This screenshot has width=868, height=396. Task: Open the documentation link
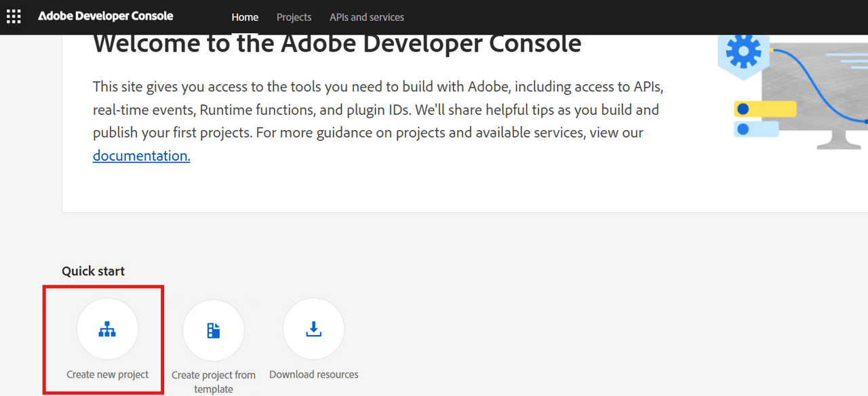[x=141, y=155]
